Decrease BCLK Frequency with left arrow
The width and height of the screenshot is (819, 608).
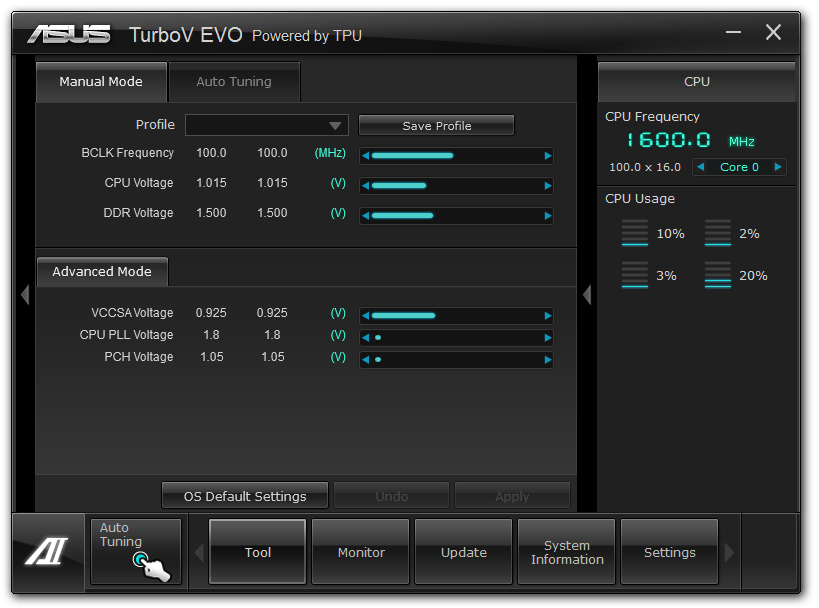tap(366, 156)
